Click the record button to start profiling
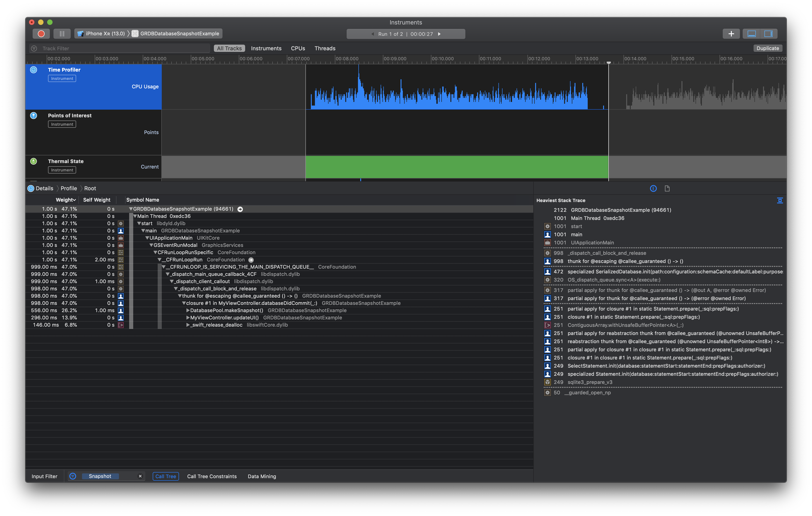812x516 pixels. click(x=40, y=34)
